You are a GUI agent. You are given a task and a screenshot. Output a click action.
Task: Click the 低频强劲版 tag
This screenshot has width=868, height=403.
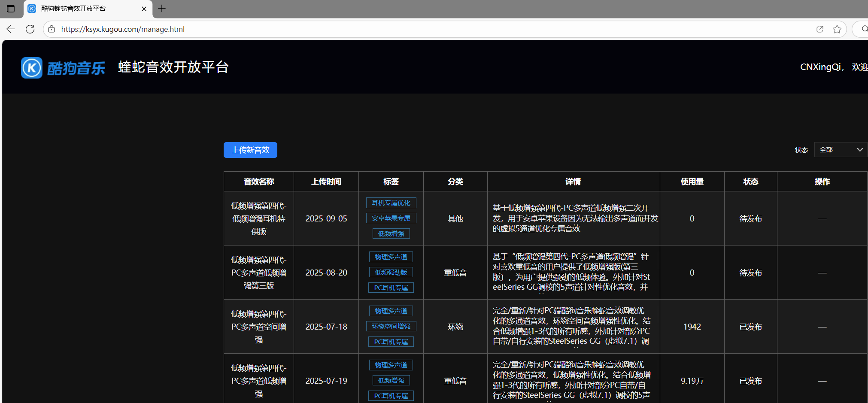[x=391, y=273]
